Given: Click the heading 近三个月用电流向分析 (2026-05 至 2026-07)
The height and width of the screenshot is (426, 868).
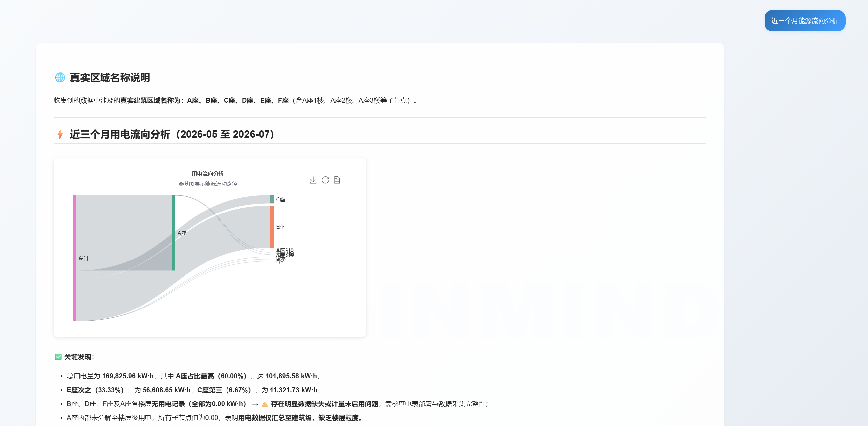Looking at the screenshot, I should point(172,134).
